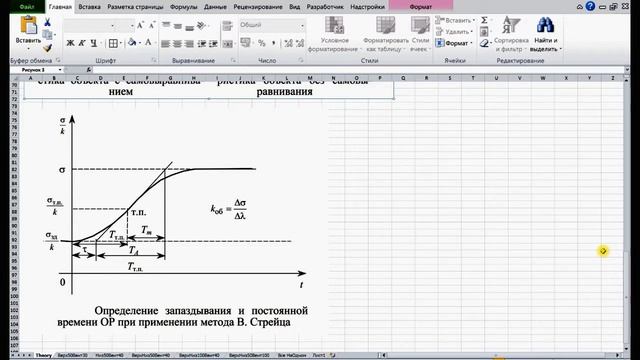Open the Формат cells dropdown
The height and width of the screenshot is (360, 640).
pyautogui.click(x=454, y=43)
